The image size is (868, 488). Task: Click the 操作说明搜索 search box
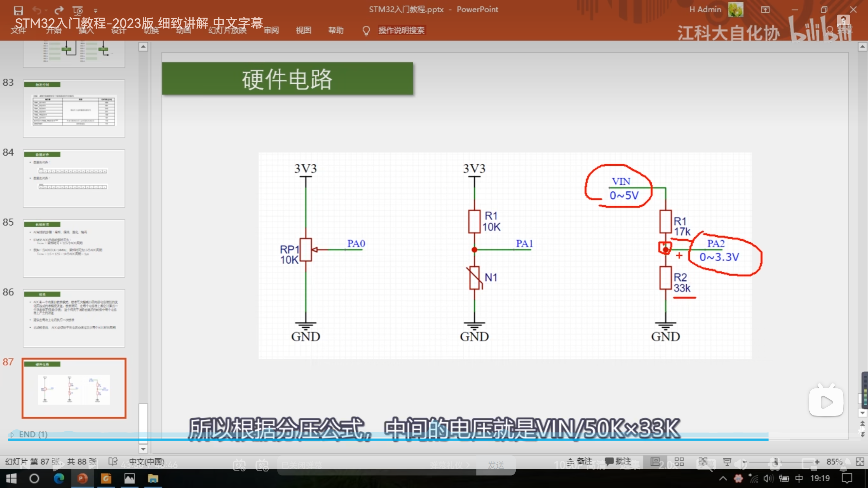[x=401, y=30]
